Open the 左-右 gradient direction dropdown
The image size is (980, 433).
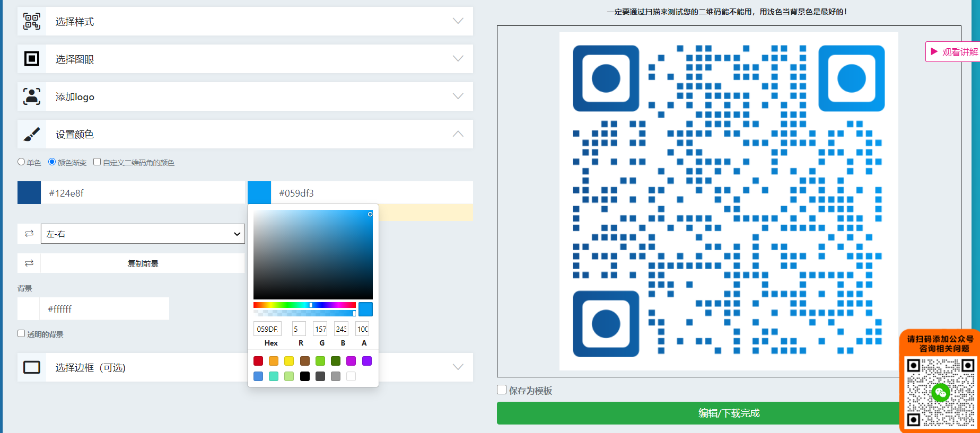pyautogui.click(x=143, y=234)
